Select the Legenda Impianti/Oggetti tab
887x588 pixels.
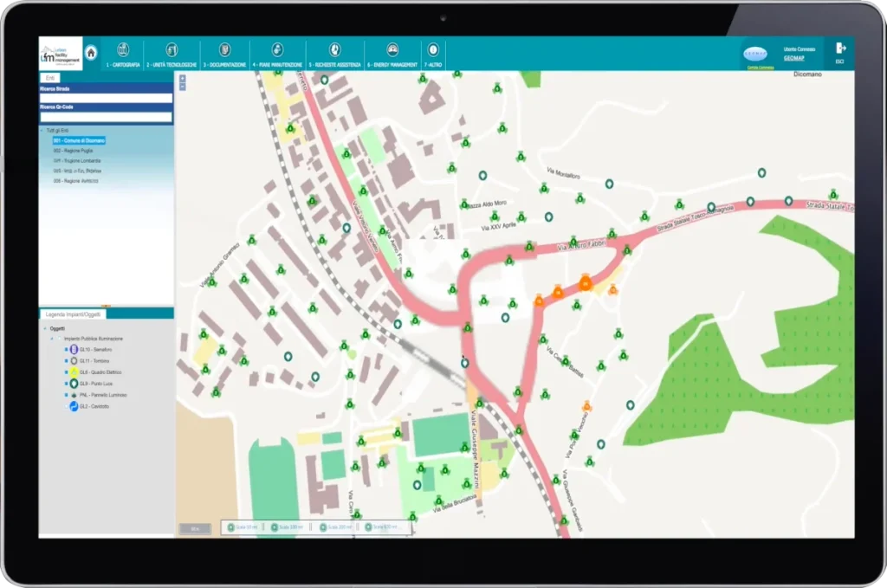(72, 313)
